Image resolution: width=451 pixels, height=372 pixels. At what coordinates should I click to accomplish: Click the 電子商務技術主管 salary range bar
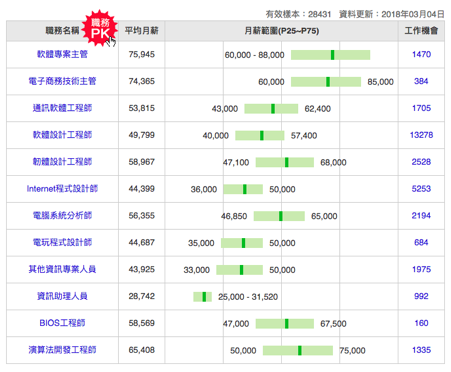(x=326, y=82)
